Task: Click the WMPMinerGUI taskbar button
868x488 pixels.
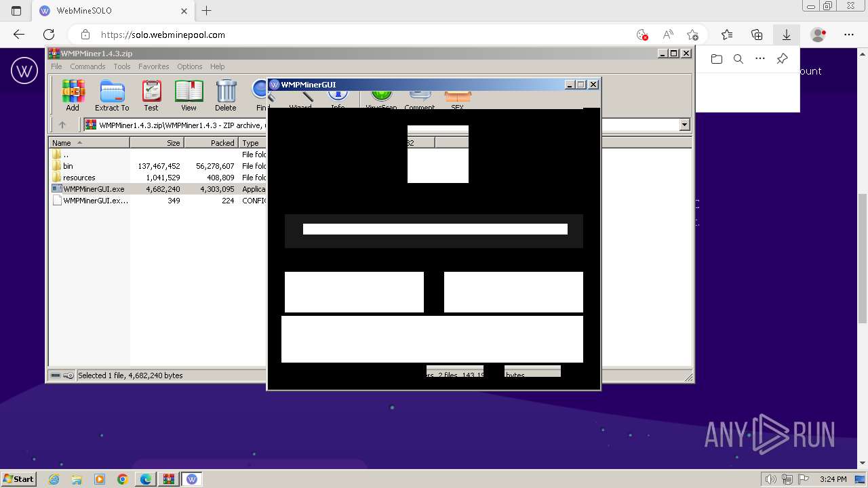Action: 192,479
